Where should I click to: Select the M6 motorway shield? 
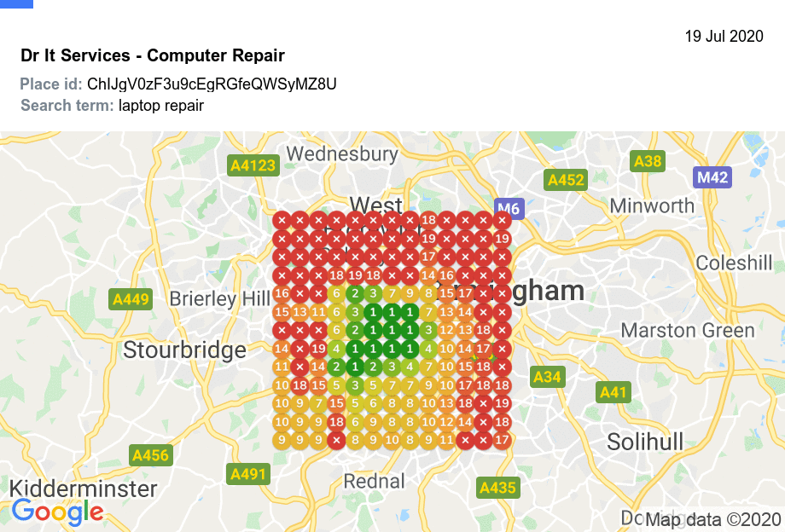pyautogui.click(x=509, y=209)
